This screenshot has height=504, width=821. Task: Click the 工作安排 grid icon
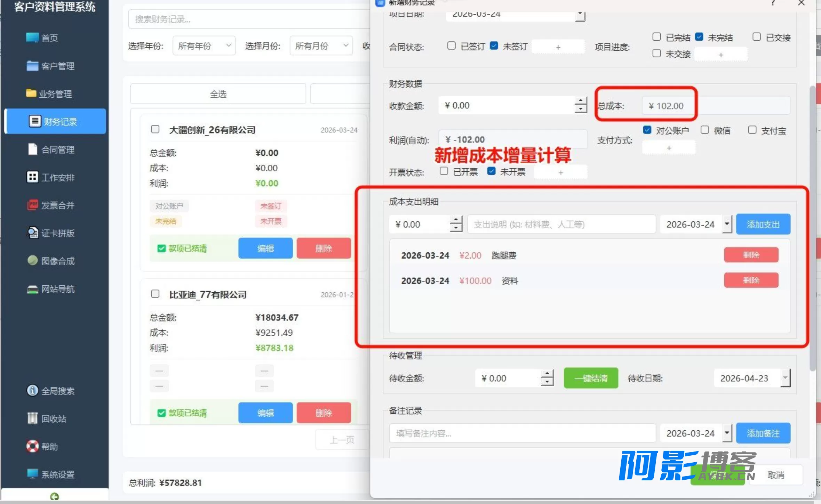pyautogui.click(x=32, y=177)
